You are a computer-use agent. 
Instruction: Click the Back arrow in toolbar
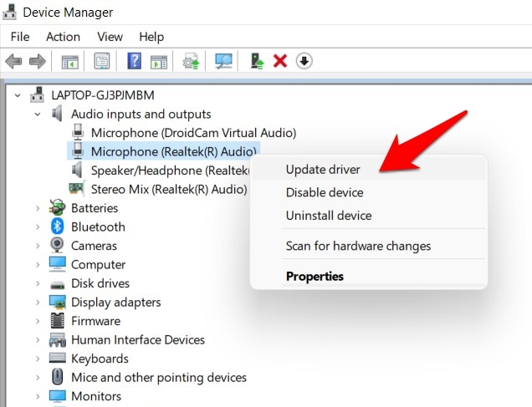pyautogui.click(x=13, y=61)
